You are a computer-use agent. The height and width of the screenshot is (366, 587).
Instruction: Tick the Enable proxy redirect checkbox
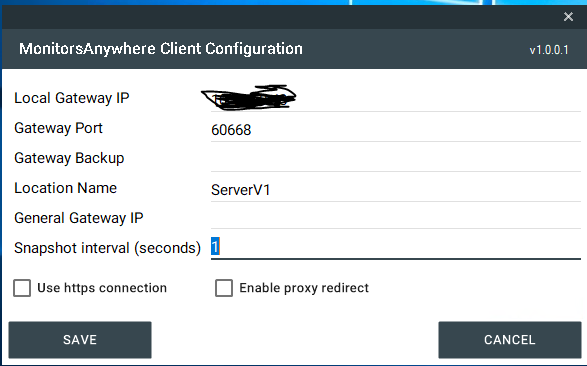pyautogui.click(x=224, y=288)
